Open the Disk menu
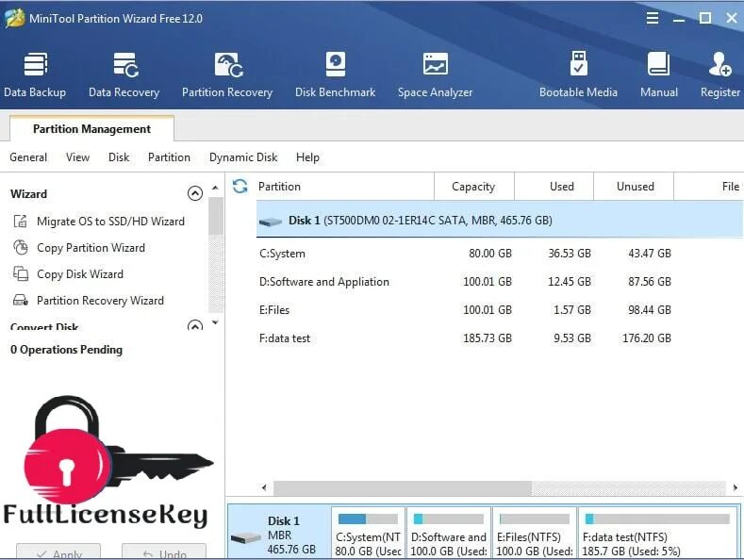 pos(119,157)
